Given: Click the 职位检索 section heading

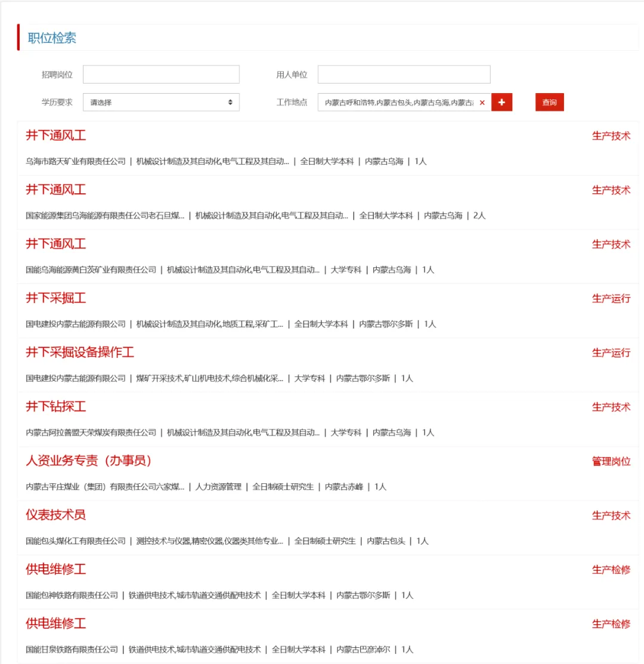Looking at the screenshot, I should 52,38.
